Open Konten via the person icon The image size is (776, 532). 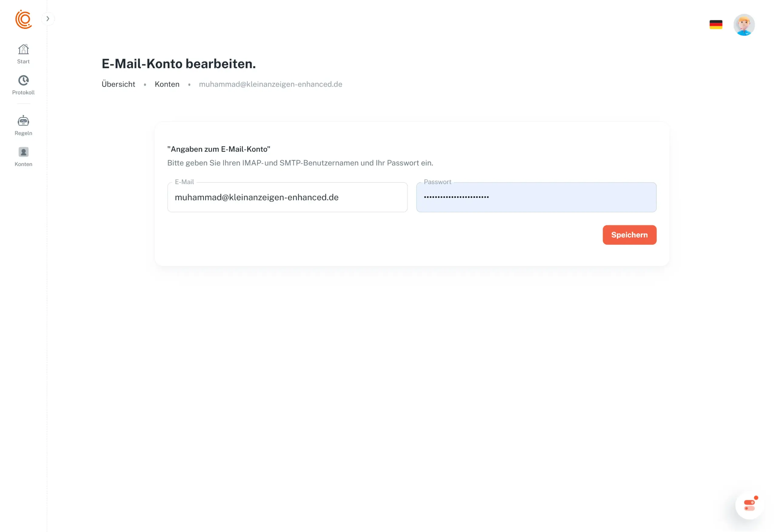tap(23, 152)
